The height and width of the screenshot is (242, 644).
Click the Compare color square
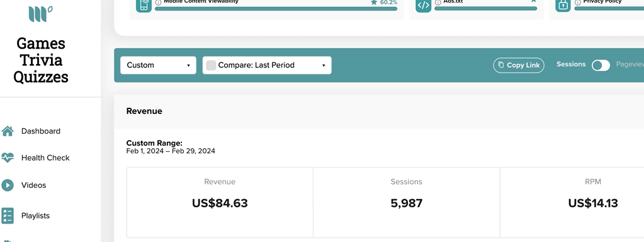pos(211,66)
